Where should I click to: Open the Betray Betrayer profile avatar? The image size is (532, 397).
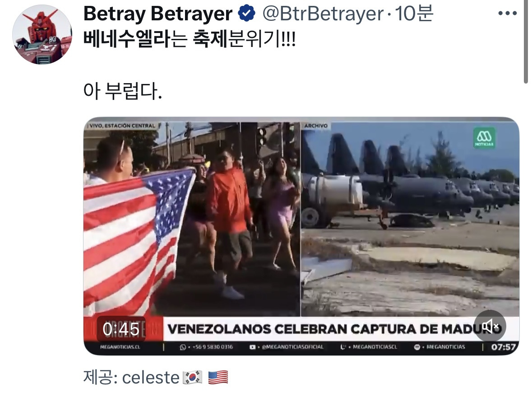pos(42,35)
